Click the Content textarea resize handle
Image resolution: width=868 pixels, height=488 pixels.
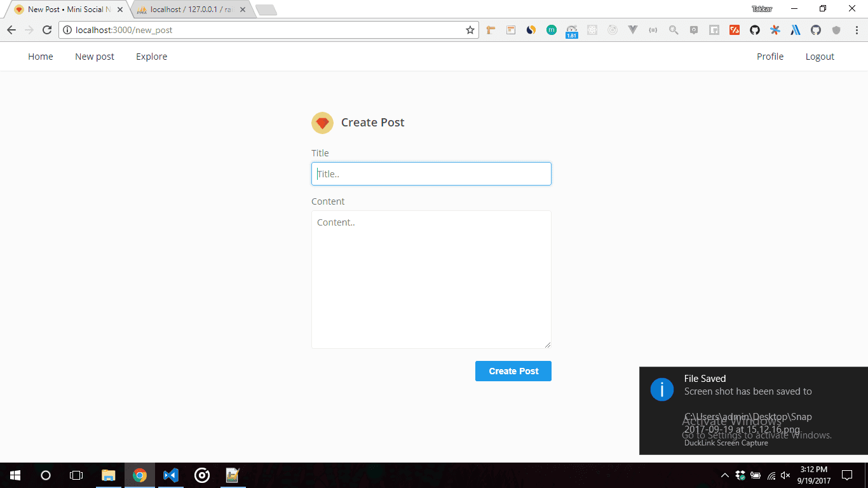(547, 344)
